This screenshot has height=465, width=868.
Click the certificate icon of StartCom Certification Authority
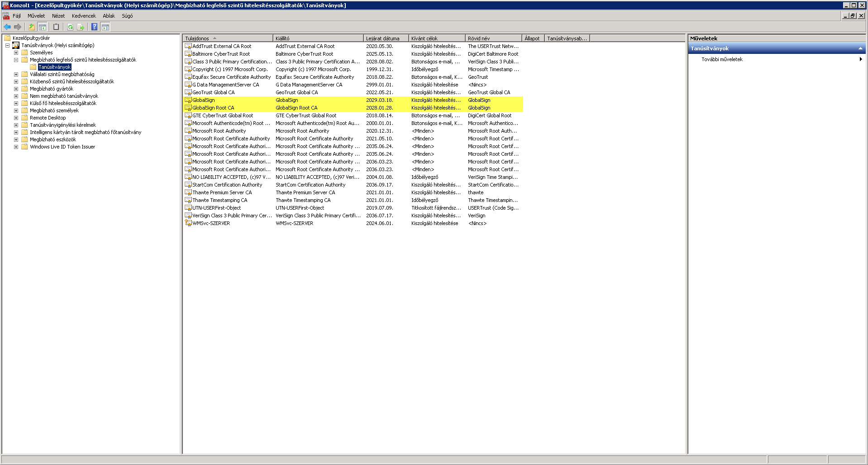[x=188, y=185]
